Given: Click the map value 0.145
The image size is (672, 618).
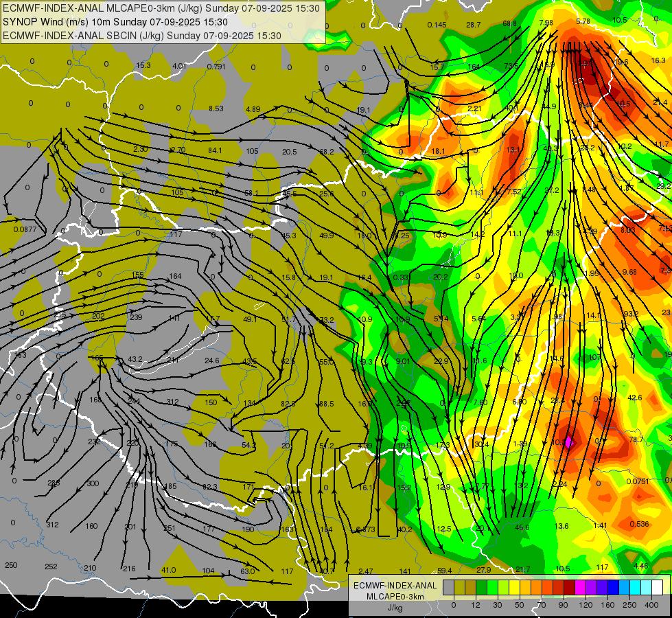Looking at the screenshot, I should [x=437, y=25].
